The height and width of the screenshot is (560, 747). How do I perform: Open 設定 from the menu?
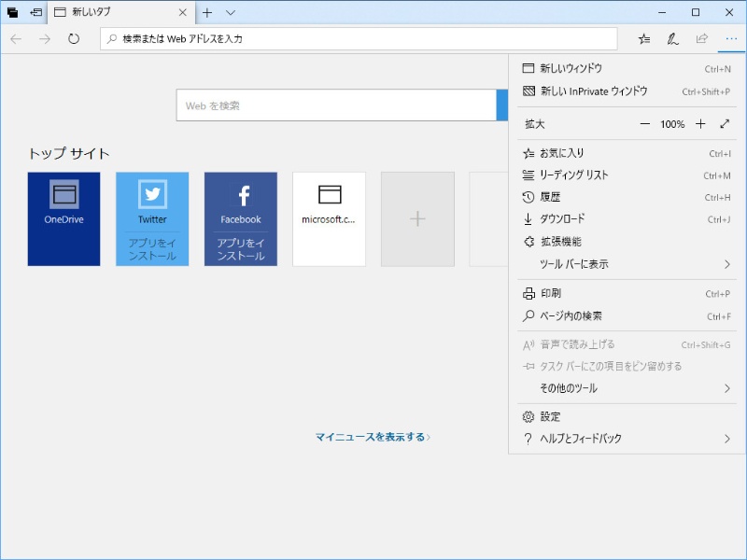(x=550, y=416)
